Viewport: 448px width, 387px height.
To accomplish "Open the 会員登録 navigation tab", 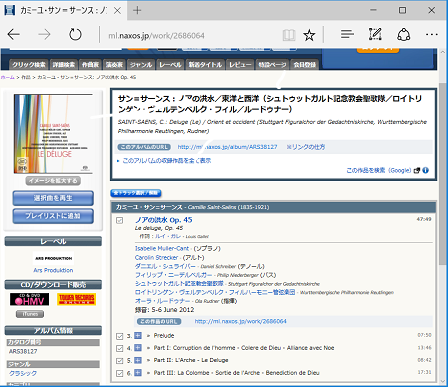I will (x=304, y=65).
